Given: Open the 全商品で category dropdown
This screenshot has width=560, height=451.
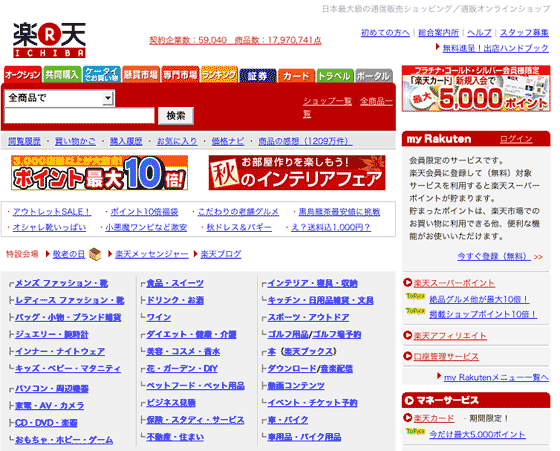Looking at the screenshot, I should pos(60,98).
